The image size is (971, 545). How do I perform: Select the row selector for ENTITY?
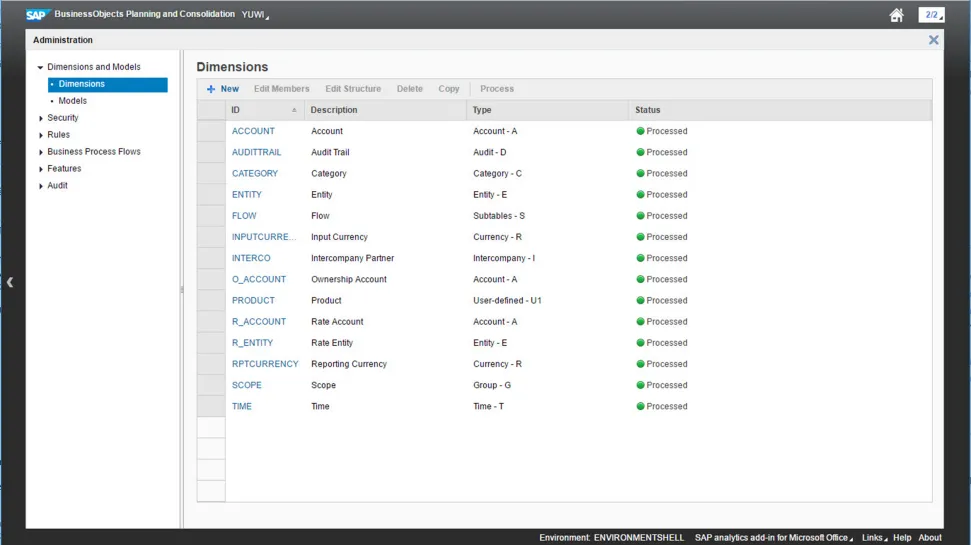(x=211, y=195)
